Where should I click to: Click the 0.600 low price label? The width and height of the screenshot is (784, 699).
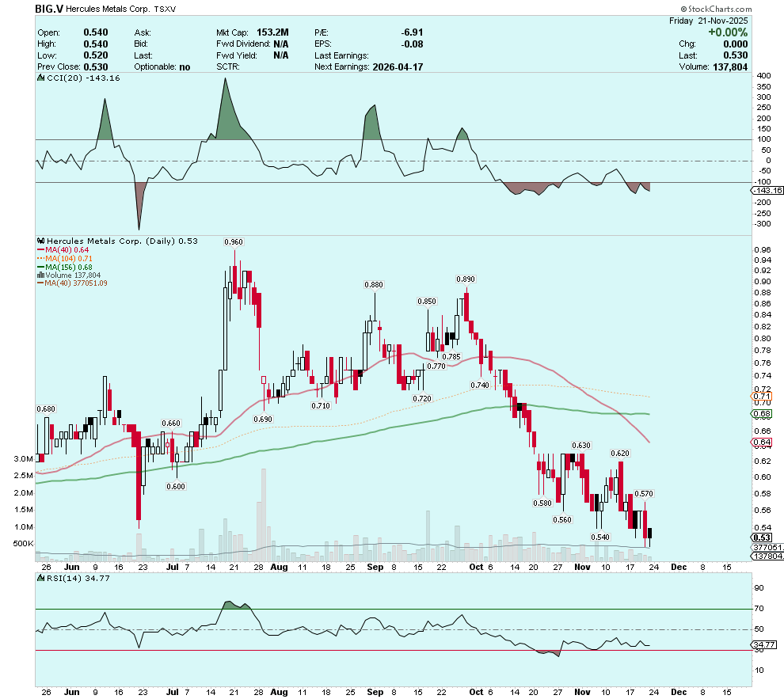(176, 487)
